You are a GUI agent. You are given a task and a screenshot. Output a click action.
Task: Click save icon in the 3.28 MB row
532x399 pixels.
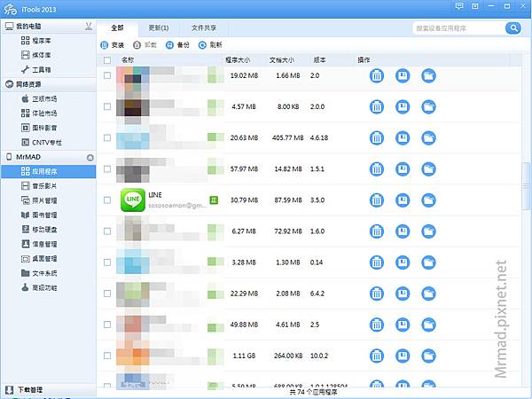[x=403, y=262]
